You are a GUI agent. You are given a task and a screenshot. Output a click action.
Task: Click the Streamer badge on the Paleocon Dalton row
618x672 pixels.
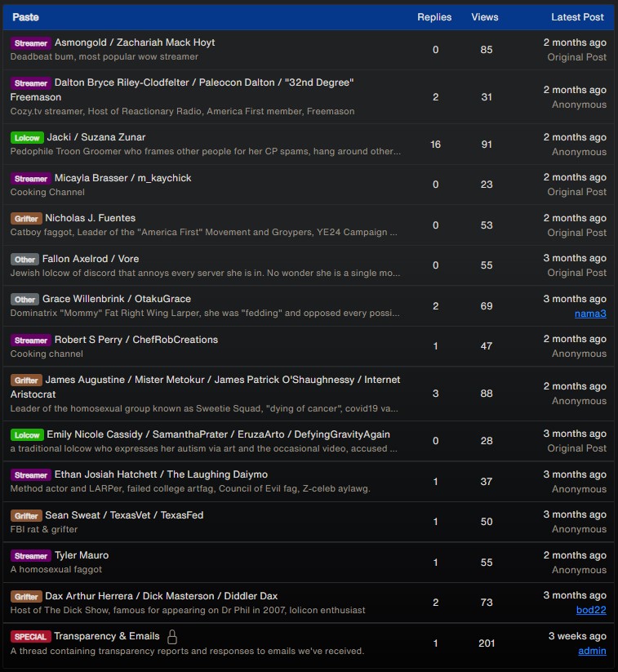pyautogui.click(x=31, y=82)
